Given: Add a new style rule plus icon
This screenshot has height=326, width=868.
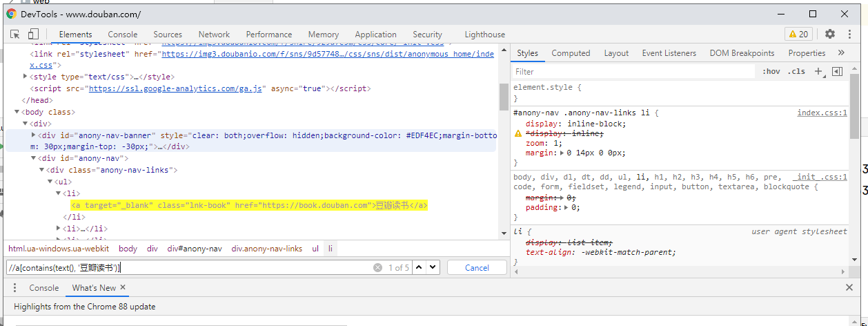Looking at the screenshot, I should (x=818, y=71).
